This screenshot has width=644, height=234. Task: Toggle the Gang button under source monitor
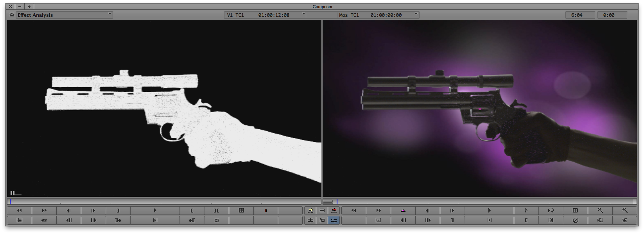click(44, 220)
